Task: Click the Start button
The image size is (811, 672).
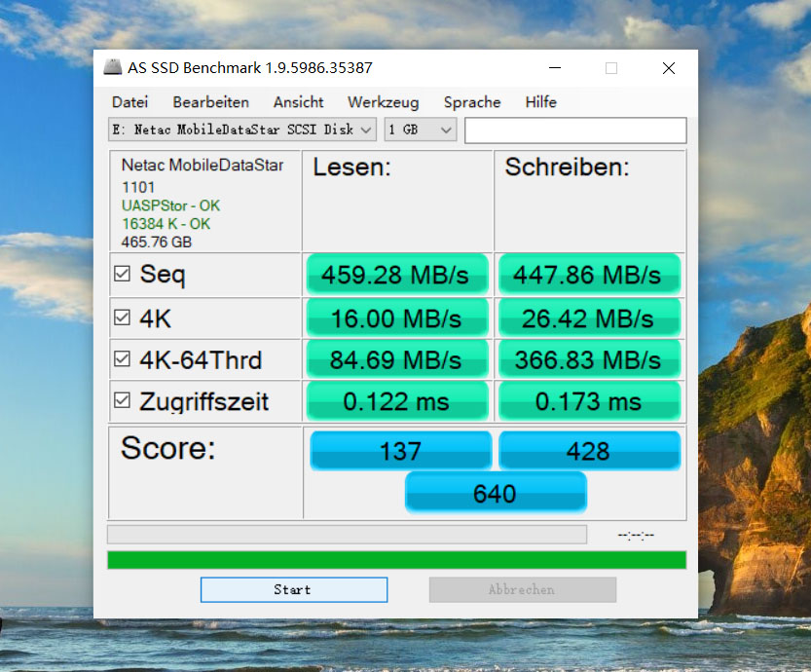Action: pos(294,590)
